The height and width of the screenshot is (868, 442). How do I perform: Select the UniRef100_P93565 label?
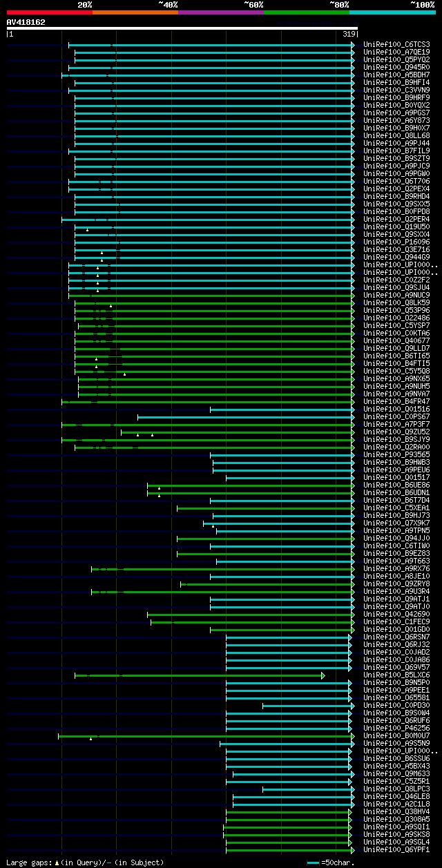point(396,455)
